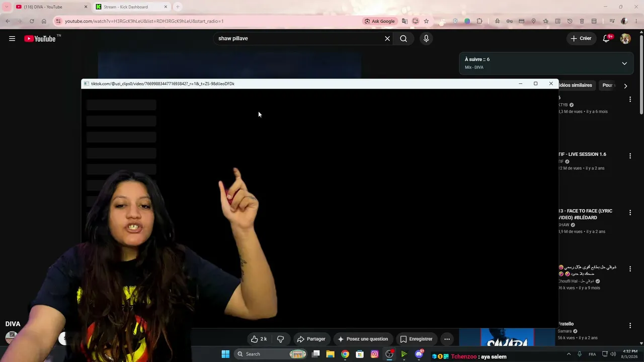Image resolution: width=644 pixels, height=362 pixels.
Task: Close the TikTok popup window
Action: 551,84
